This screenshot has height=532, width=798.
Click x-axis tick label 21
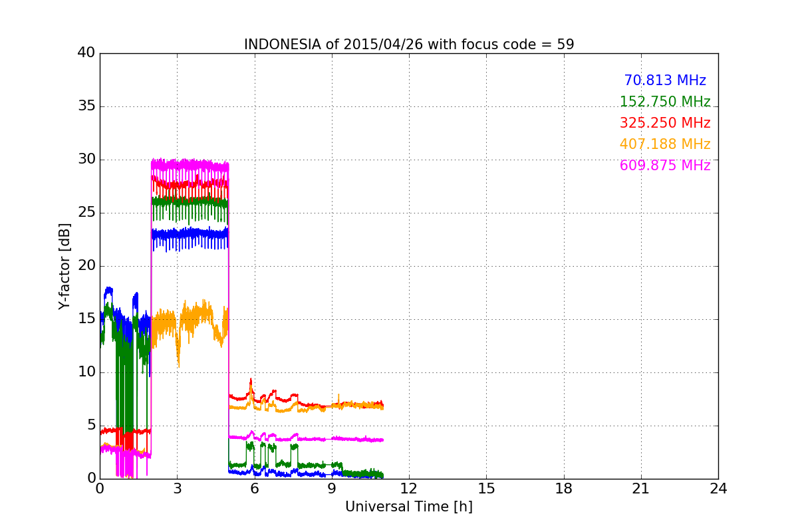[641, 489]
